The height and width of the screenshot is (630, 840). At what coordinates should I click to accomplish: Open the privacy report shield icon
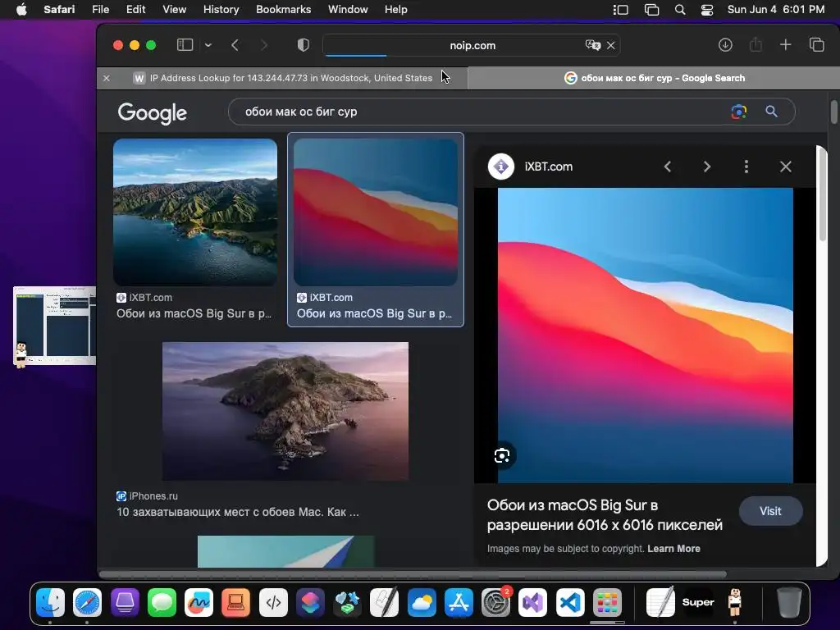(304, 45)
